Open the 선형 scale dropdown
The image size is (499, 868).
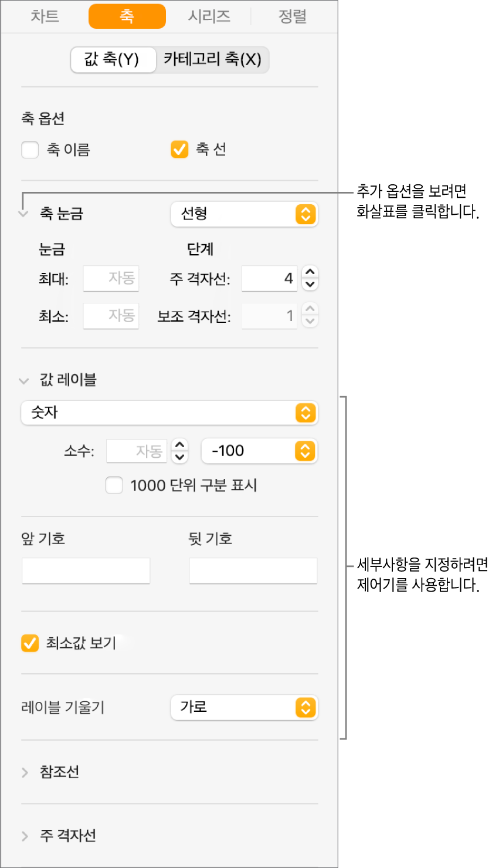[244, 214]
